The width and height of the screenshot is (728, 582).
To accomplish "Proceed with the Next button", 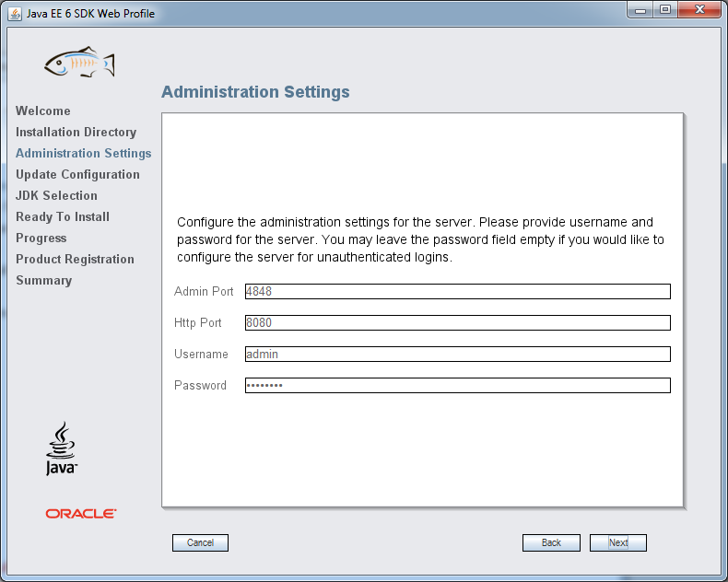I will click(618, 542).
